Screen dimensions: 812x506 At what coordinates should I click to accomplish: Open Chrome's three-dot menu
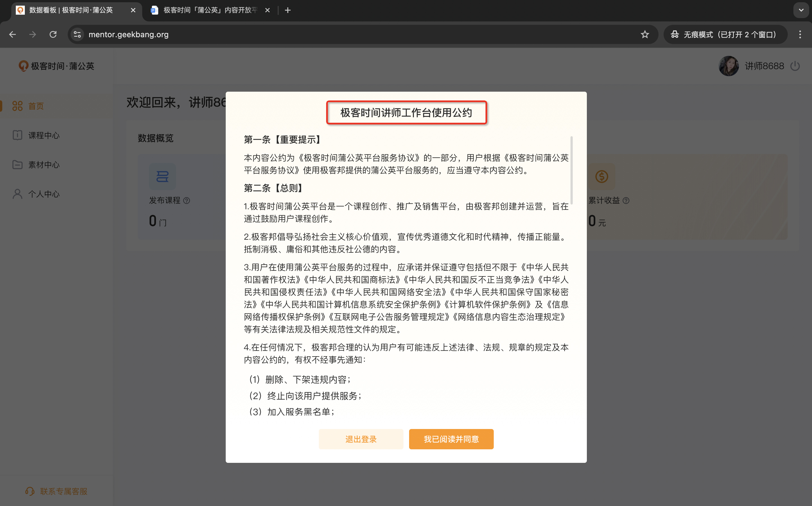point(800,34)
